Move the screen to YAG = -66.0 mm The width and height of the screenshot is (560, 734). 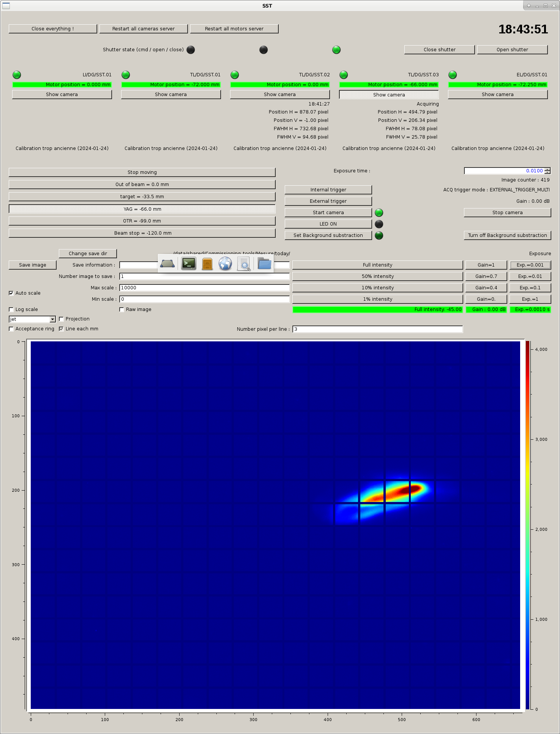142,209
